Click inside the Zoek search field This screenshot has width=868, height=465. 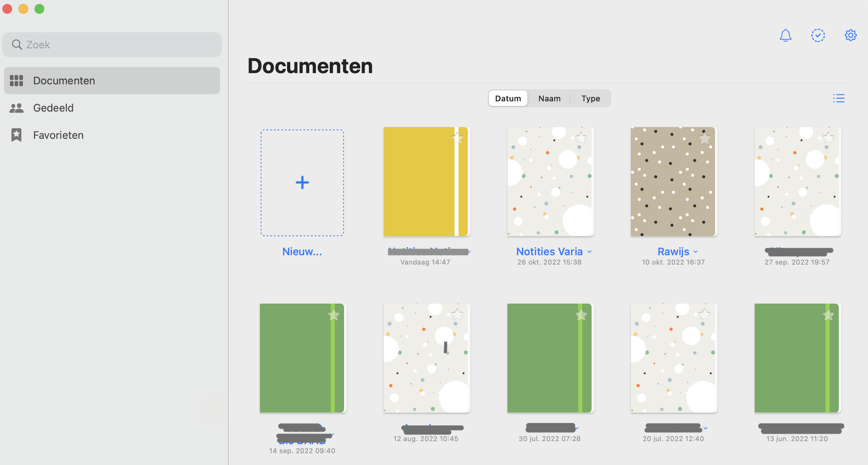(112, 44)
